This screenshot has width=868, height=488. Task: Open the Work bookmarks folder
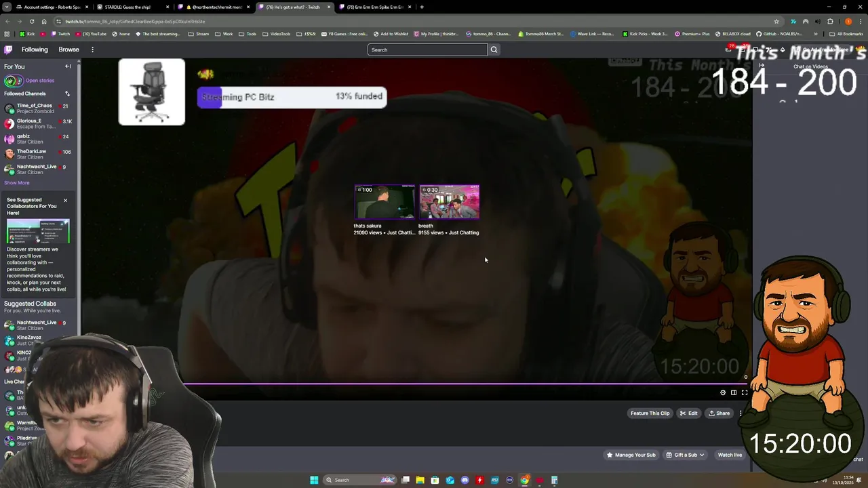coord(224,34)
